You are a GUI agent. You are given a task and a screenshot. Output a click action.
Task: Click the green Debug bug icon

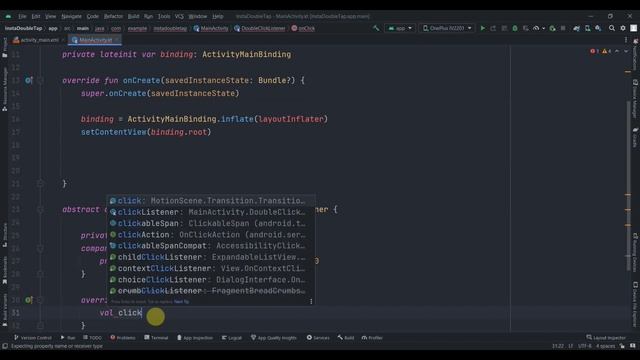pyautogui.click(x=515, y=28)
